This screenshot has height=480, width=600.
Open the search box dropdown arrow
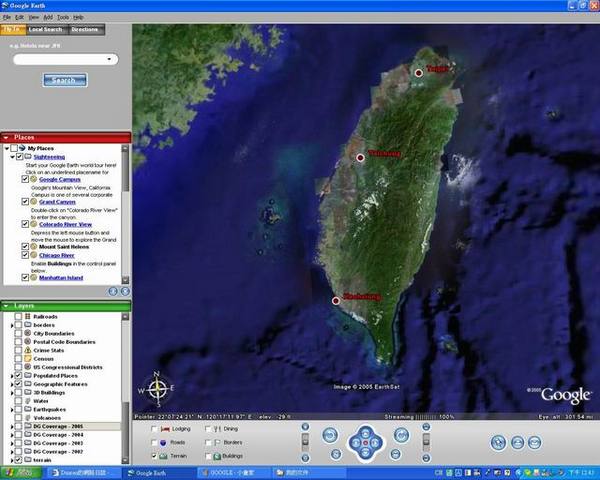tap(109, 59)
